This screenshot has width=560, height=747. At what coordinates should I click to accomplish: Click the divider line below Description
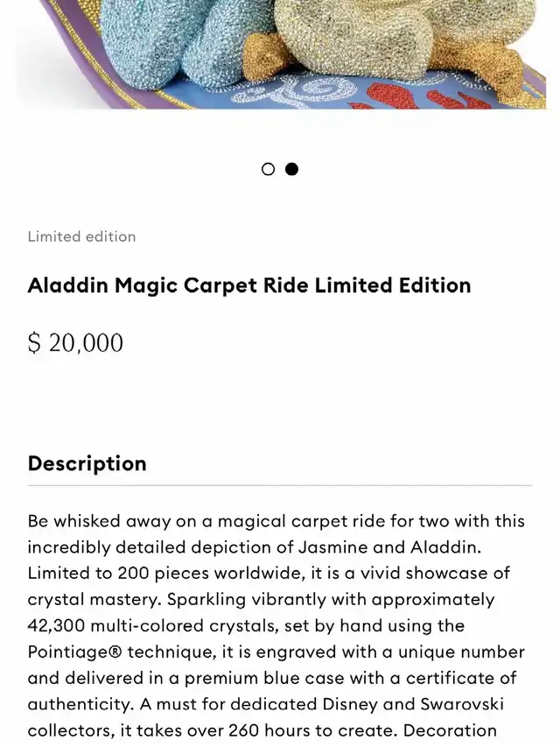pos(280,485)
